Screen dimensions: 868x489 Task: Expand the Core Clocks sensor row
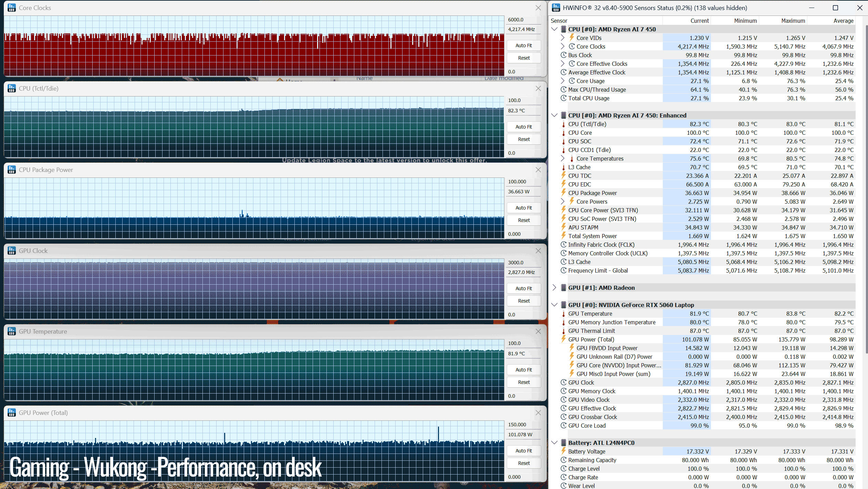click(563, 47)
